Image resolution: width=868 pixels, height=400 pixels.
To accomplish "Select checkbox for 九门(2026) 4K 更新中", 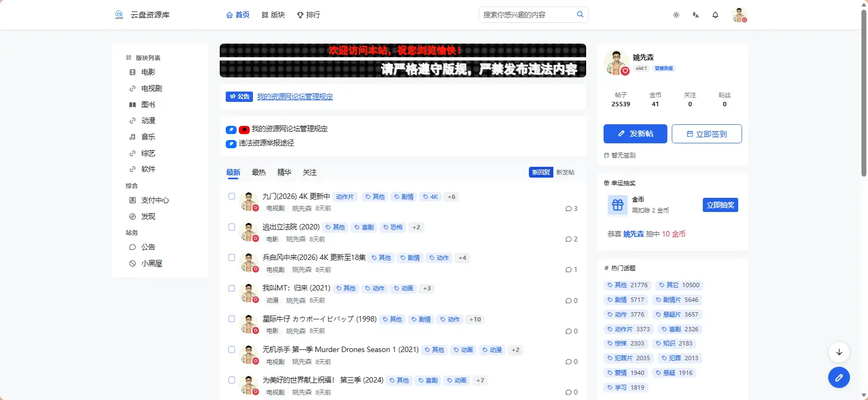I will click(232, 196).
